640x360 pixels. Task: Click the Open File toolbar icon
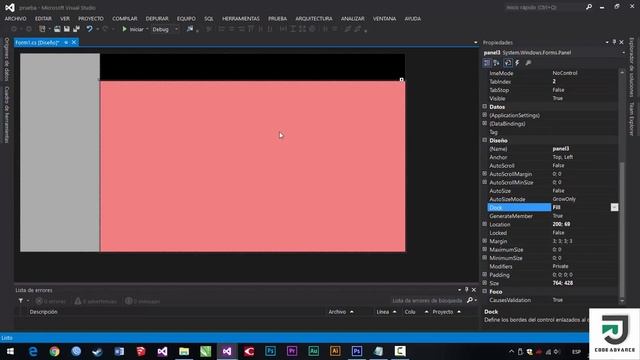pos(57,29)
